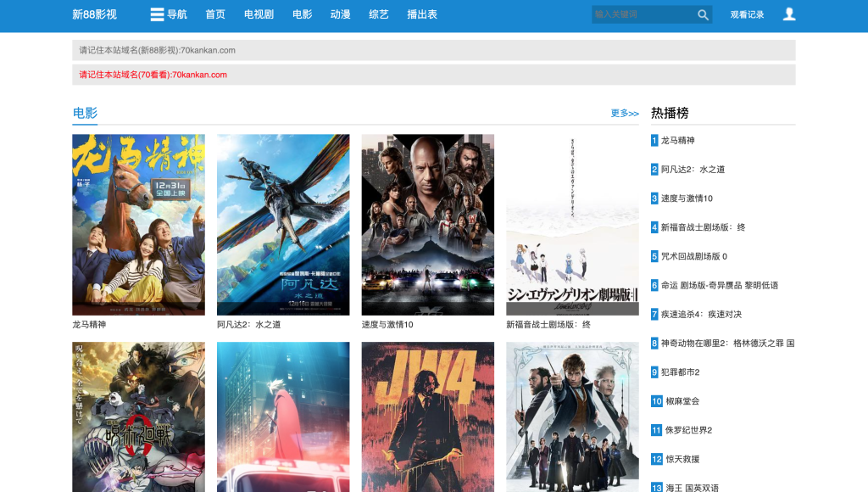868x492 pixels.
Task: Open 咒术回战剧场版 0 in hot list
Action: pyautogui.click(x=693, y=256)
